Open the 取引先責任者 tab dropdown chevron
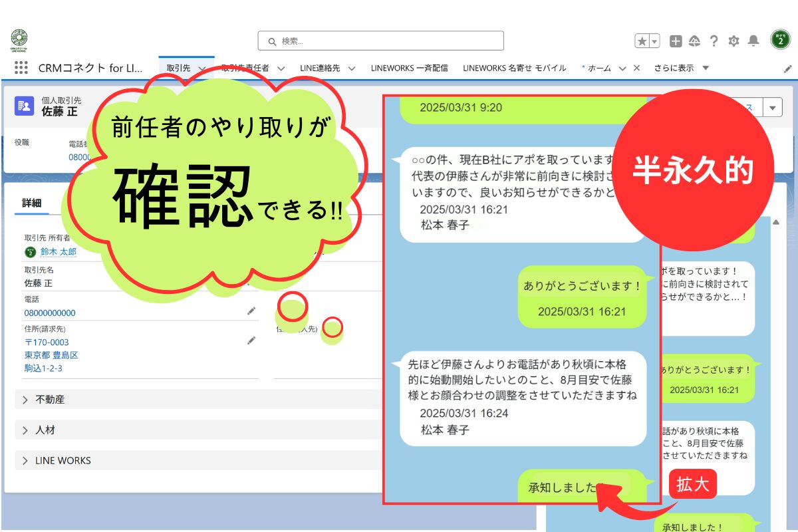The width and height of the screenshot is (798, 532). (281, 68)
